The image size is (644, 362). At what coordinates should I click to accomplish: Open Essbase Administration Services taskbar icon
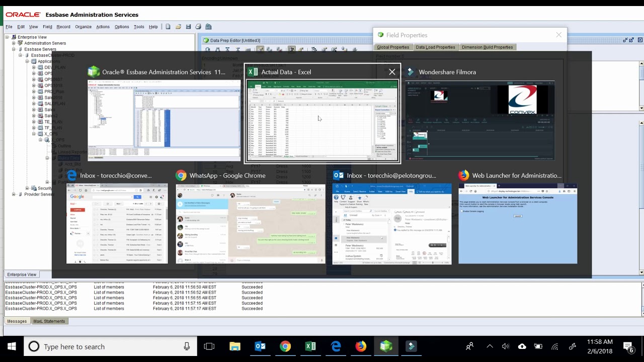(386, 346)
